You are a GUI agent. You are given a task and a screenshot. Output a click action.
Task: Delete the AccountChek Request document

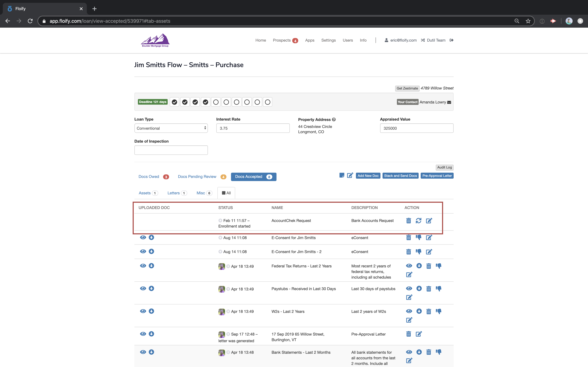click(x=408, y=221)
